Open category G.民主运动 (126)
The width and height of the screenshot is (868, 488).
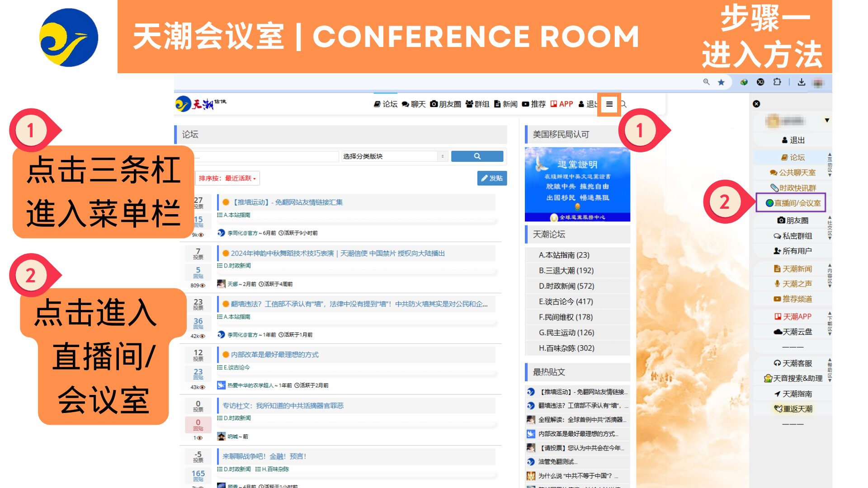[566, 333]
